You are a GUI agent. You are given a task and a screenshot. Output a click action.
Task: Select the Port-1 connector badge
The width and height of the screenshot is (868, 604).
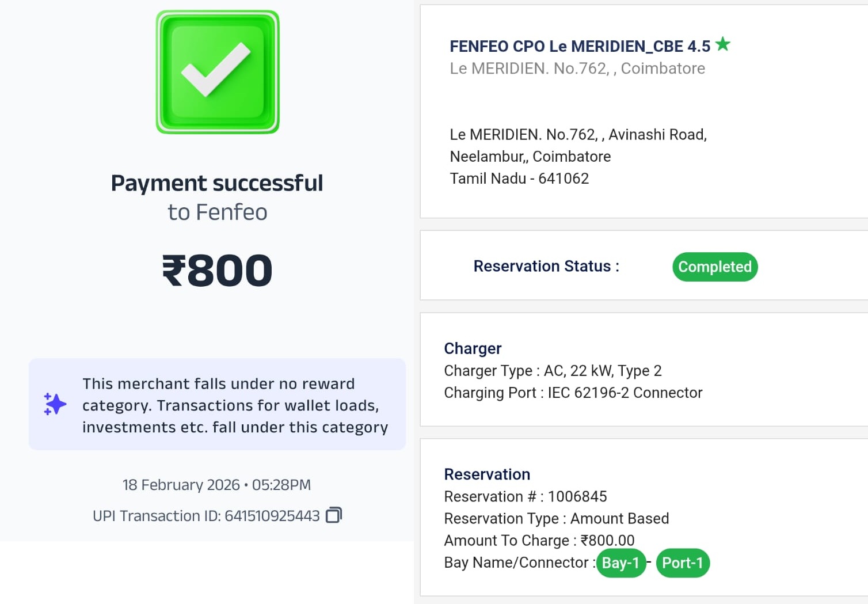coord(682,563)
